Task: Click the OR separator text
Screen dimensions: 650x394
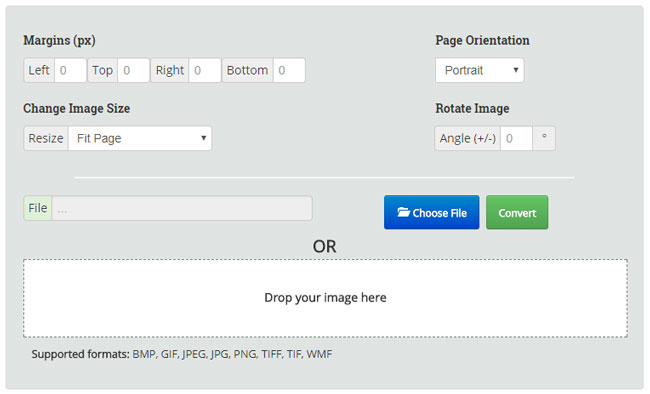Action: [x=325, y=247]
